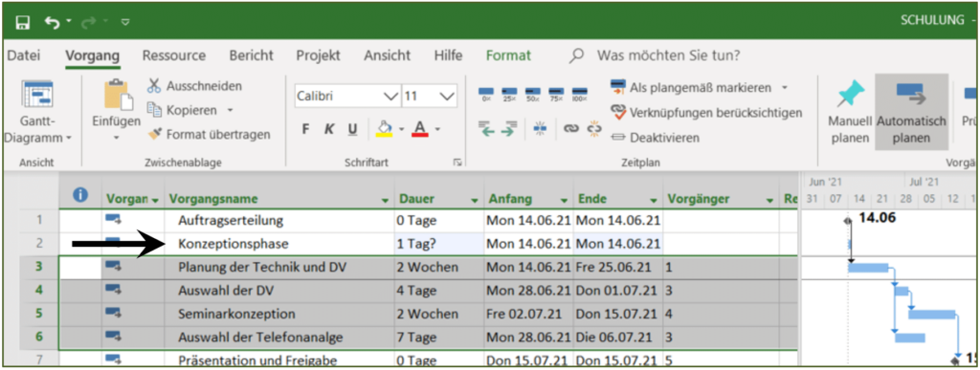Click the Save icon in the title bar
980x370 pixels.
tap(23, 22)
